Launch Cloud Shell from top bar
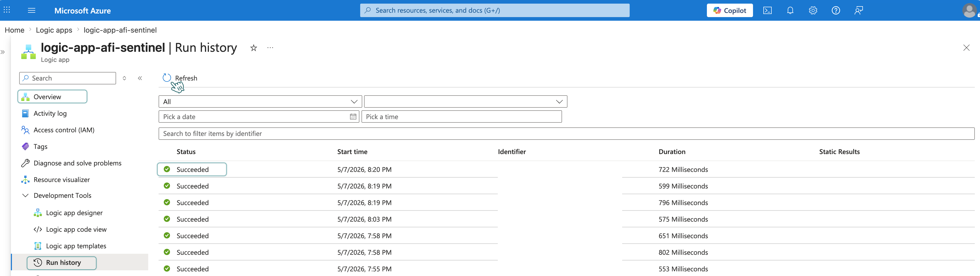The width and height of the screenshot is (980, 276). [767, 10]
